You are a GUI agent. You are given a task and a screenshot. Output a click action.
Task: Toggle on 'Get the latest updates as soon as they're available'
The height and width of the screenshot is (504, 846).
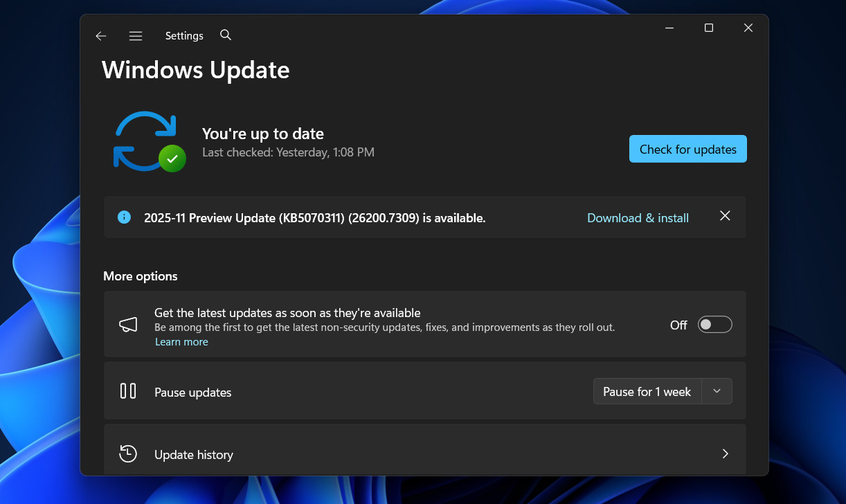[714, 324]
